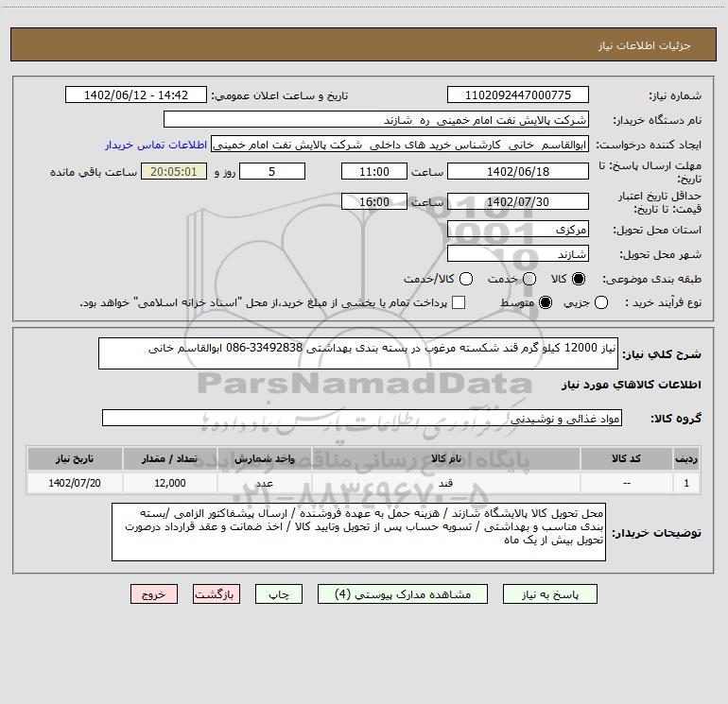Click the announcement date field 1402/06/12 - 14:42
This screenshot has width=728, height=704.
coord(136,95)
